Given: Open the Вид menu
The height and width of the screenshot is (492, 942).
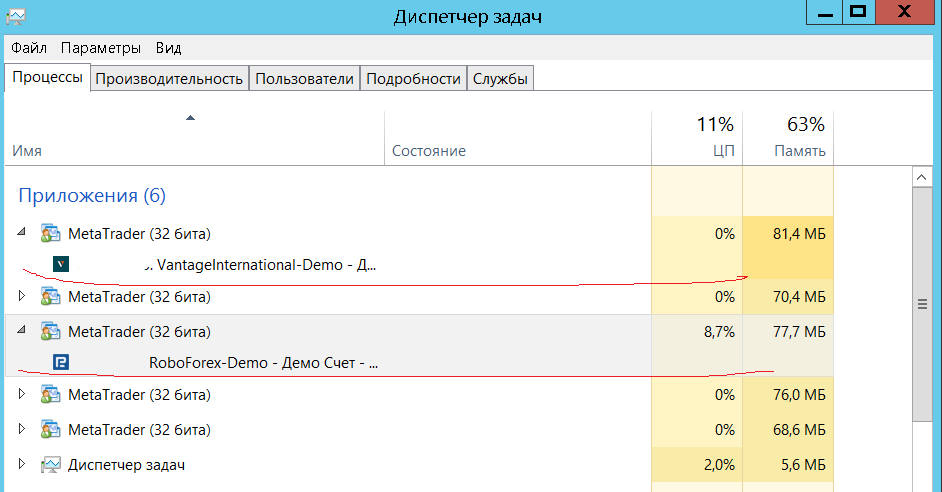Looking at the screenshot, I should click(x=168, y=47).
